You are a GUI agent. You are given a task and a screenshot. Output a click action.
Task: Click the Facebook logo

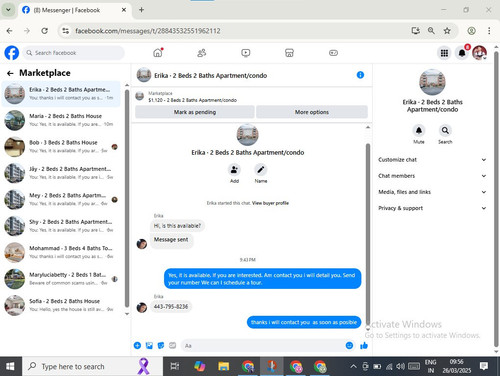(x=12, y=53)
